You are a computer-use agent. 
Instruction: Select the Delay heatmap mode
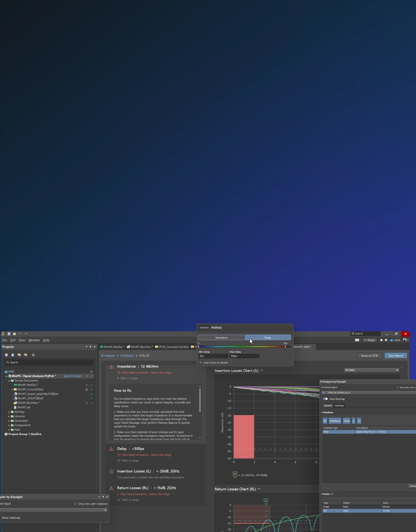pyautogui.click(x=268, y=338)
